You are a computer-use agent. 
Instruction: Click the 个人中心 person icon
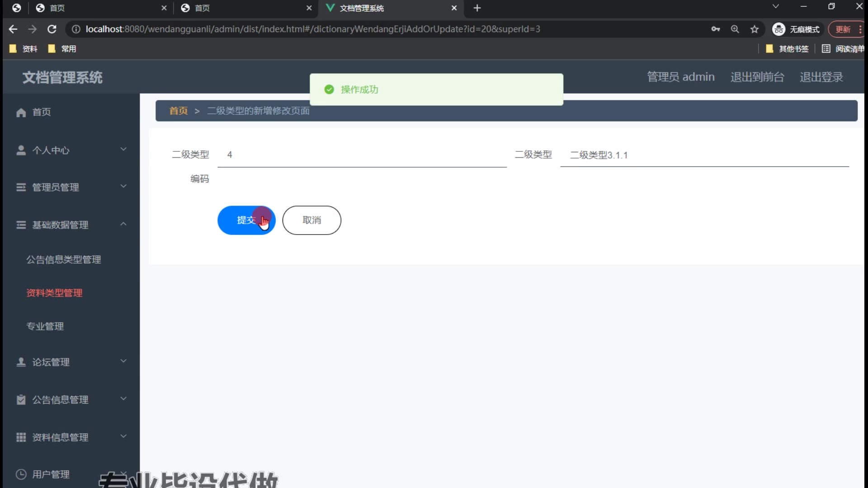21,150
